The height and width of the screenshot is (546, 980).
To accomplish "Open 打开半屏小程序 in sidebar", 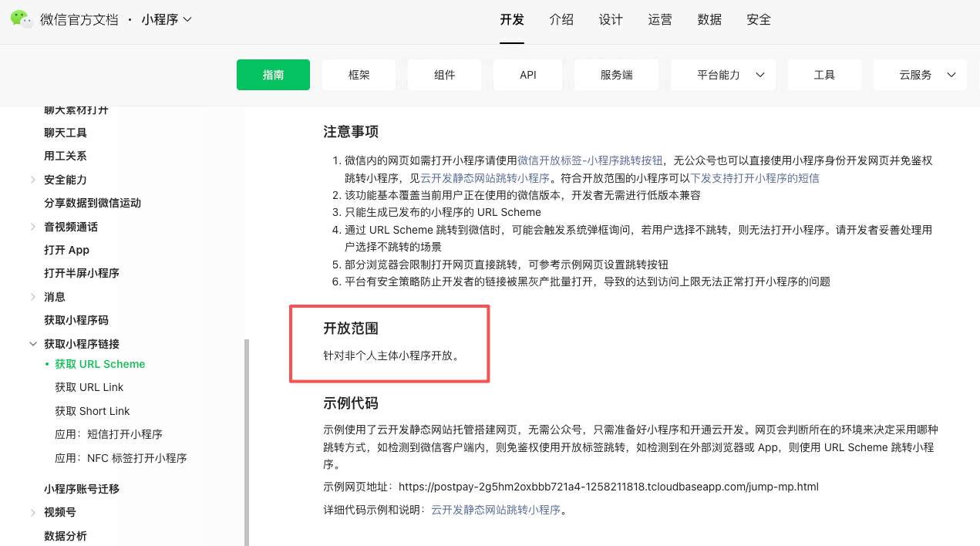I will pyautogui.click(x=82, y=273).
